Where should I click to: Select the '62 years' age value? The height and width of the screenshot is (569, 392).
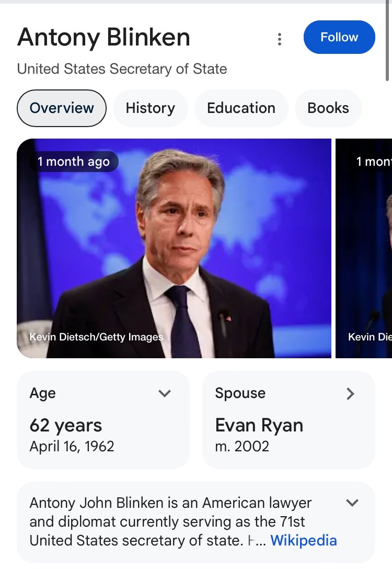(66, 425)
